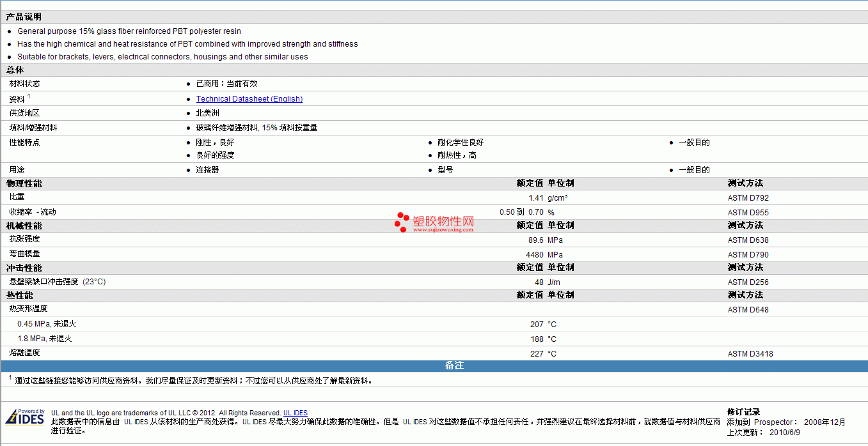
Task: Click ASTM D3418 test method
Action: 750,354
